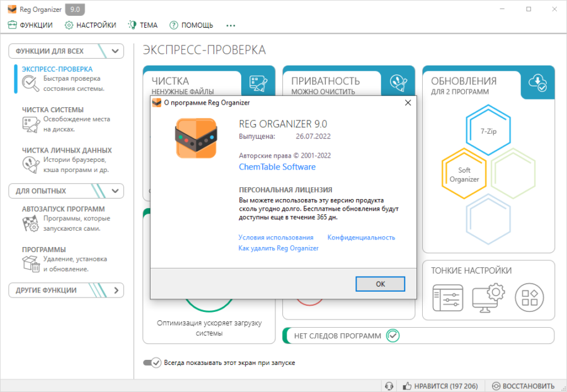Open the ФУНКЦИИ menu
This screenshot has width=567, height=392.
coord(30,25)
